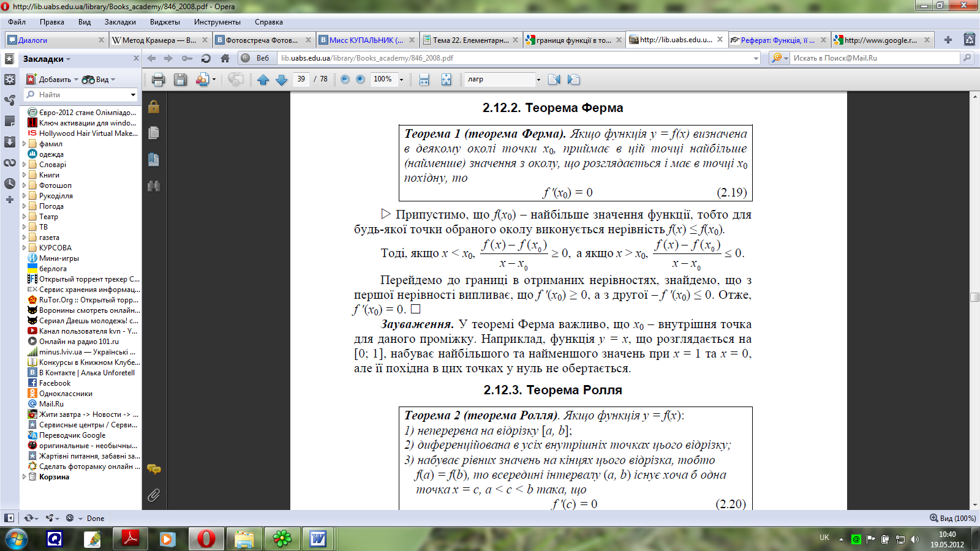Click the bookmarks Найти search field

click(x=81, y=95)
